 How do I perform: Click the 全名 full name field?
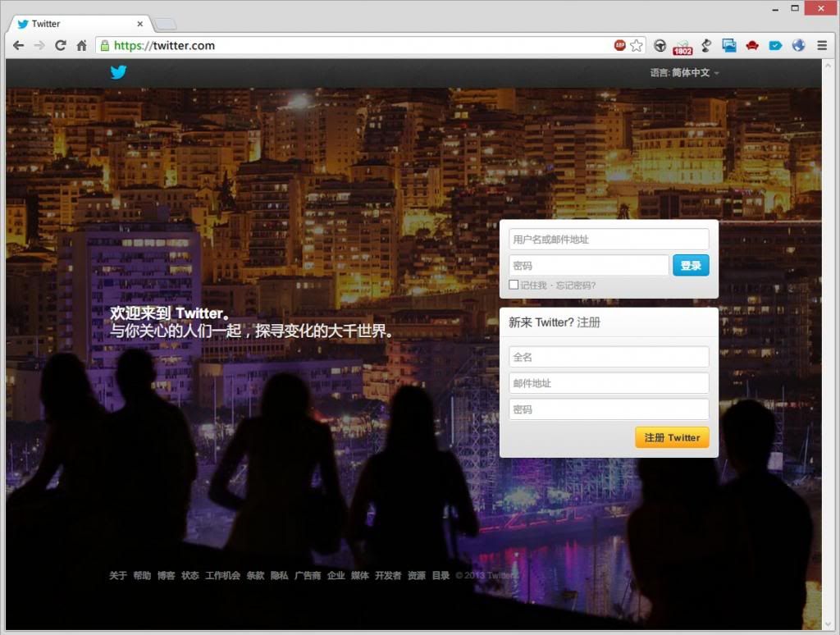coord(609,357)
